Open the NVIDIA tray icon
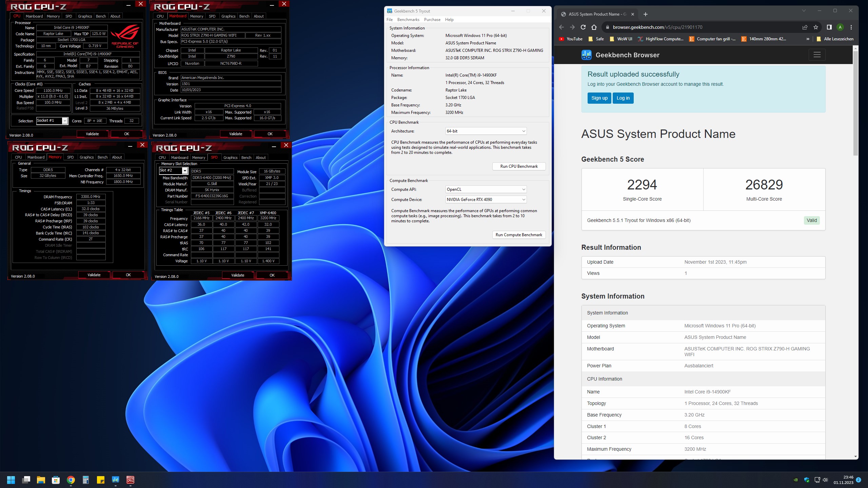This screenshot has height=488, width=868. [x=796, y=480]
